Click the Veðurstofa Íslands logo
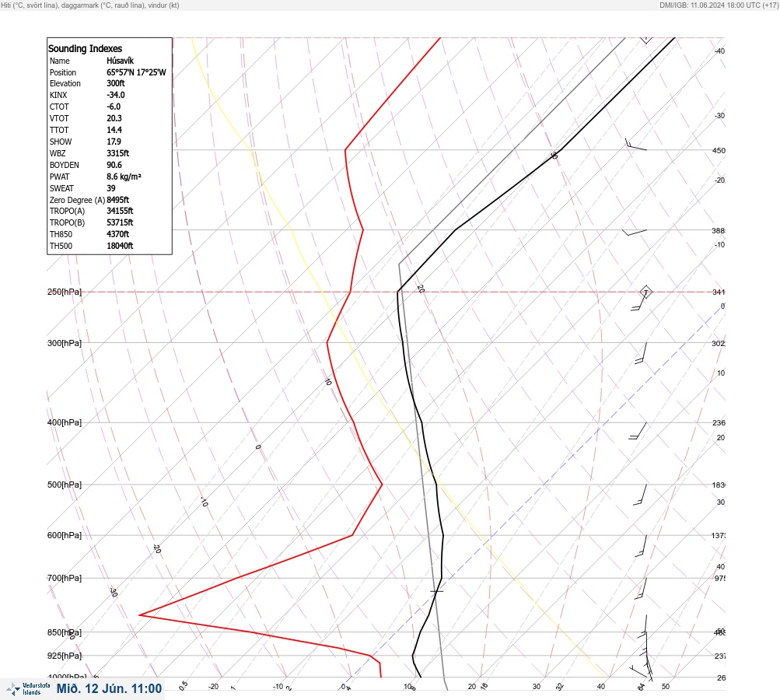This screenshot has height=700, width=780. pos(28,689)
